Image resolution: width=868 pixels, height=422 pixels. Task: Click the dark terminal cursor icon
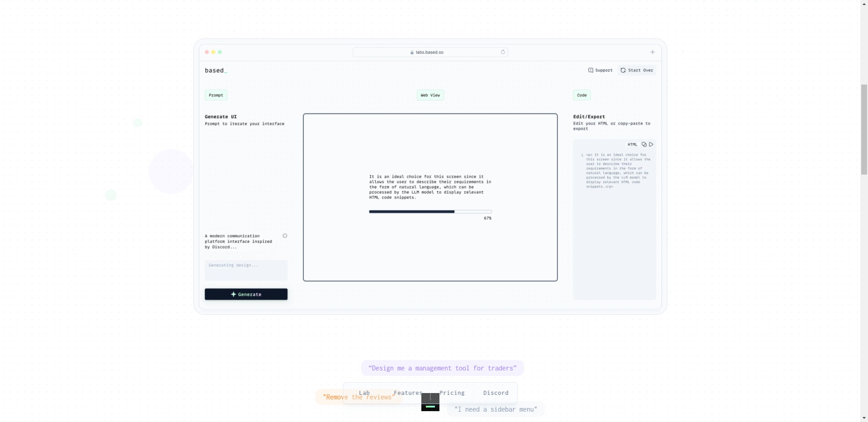(430, 402)
